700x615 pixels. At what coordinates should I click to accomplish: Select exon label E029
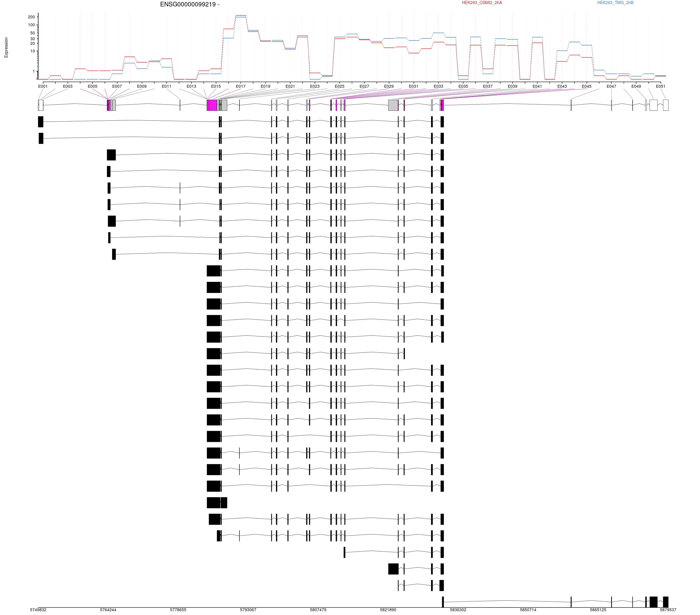(389, 87)
